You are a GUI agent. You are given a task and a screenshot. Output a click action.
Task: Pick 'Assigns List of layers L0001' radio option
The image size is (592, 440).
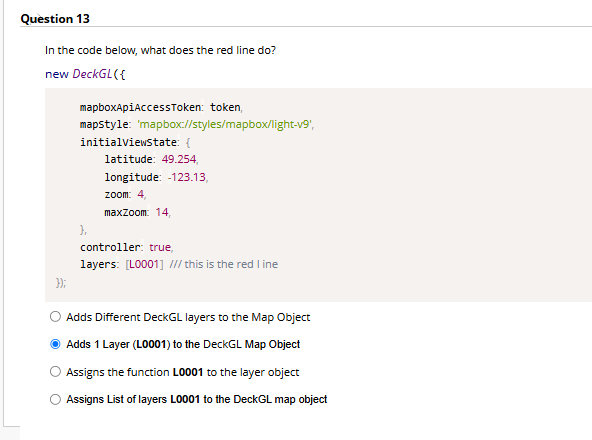[x=55, y=399]
